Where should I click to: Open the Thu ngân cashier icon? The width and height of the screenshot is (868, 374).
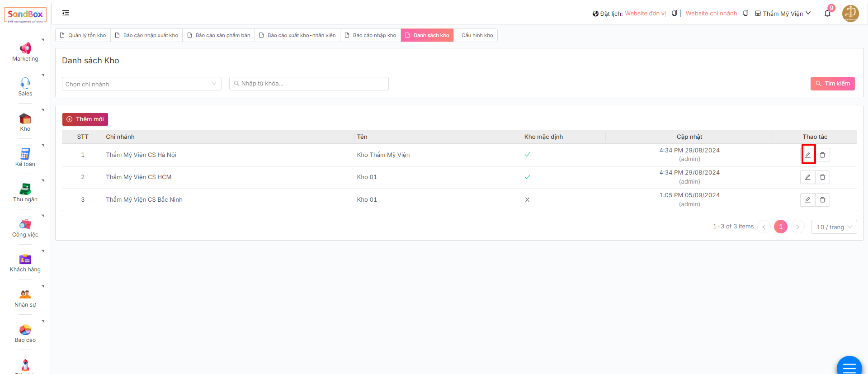click(25, 189)
